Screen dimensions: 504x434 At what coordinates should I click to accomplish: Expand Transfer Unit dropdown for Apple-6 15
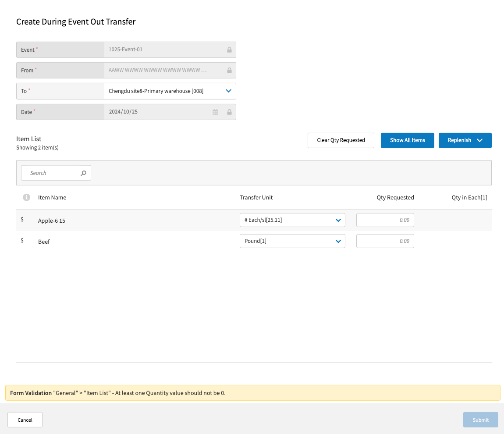click(x=338, y=220)
